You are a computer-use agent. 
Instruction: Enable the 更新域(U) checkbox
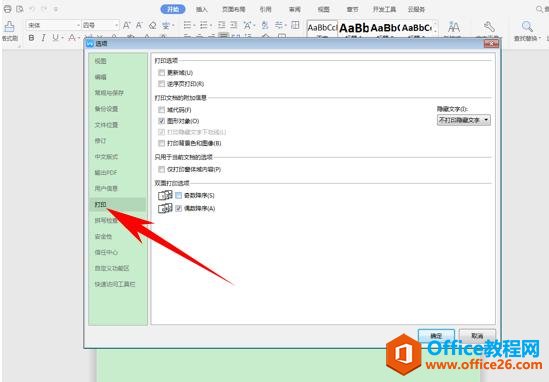[x=161, y=73]
